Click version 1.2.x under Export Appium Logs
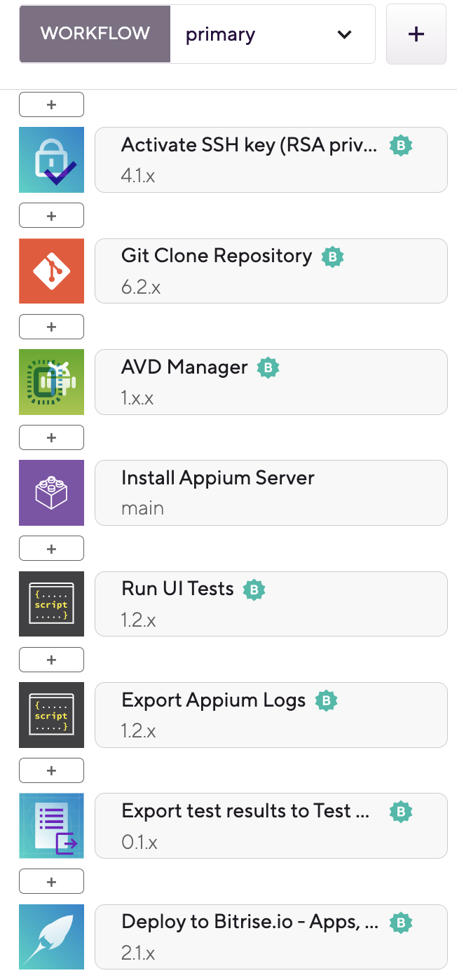457x980 pixels. (x=139, y=731)
